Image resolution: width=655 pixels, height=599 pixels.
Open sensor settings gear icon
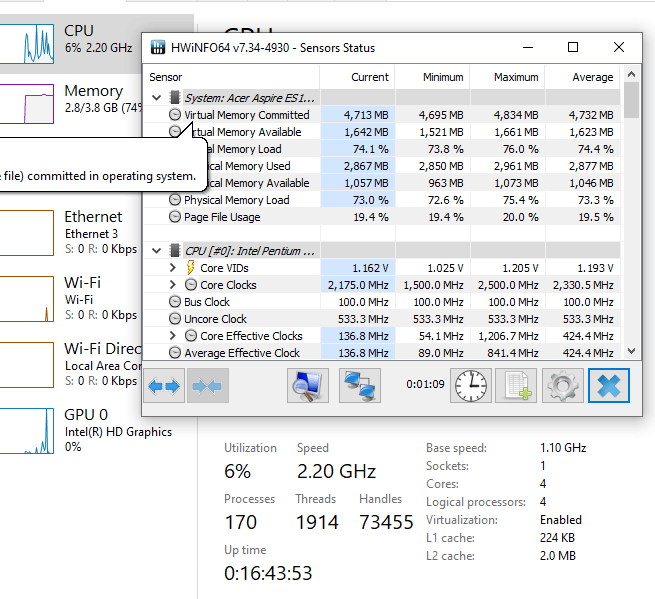click(563, 386)
